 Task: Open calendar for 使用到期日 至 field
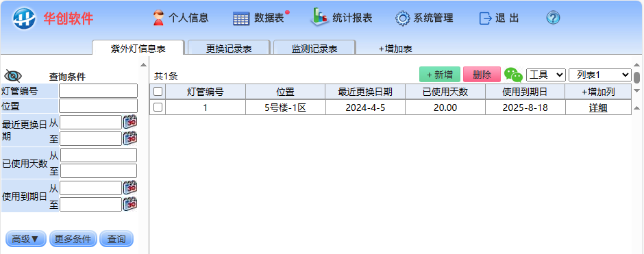tap(130, 204)
